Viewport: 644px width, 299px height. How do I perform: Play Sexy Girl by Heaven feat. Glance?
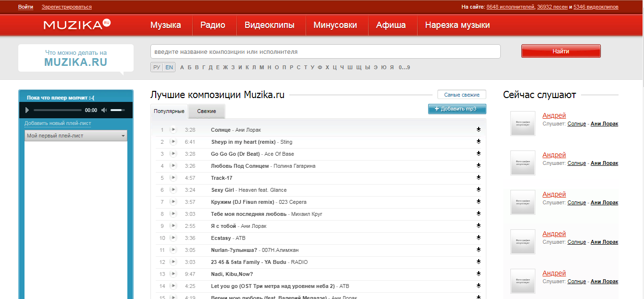point(173,190)
